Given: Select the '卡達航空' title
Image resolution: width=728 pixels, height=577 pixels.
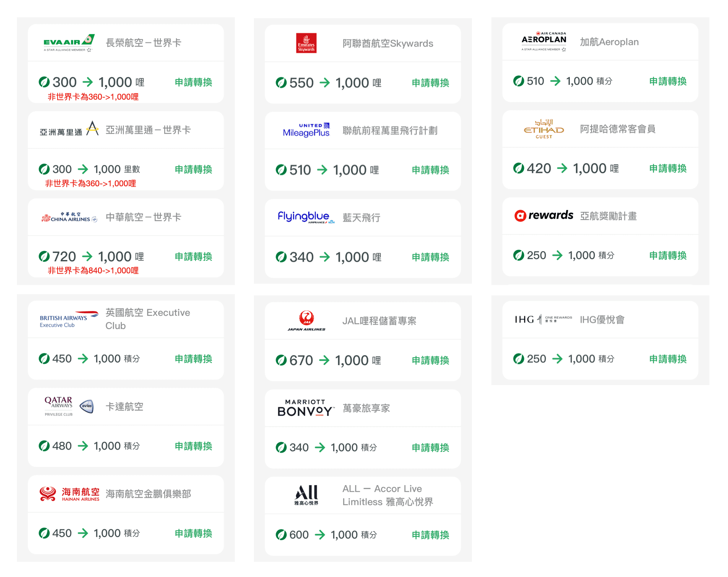Looking at the screenshot, I should pos(124,406).
